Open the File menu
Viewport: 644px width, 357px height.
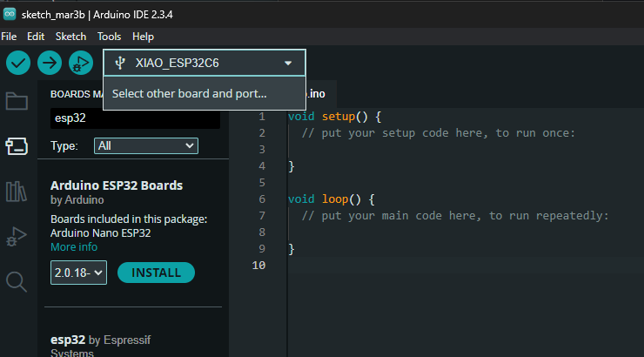9,37
